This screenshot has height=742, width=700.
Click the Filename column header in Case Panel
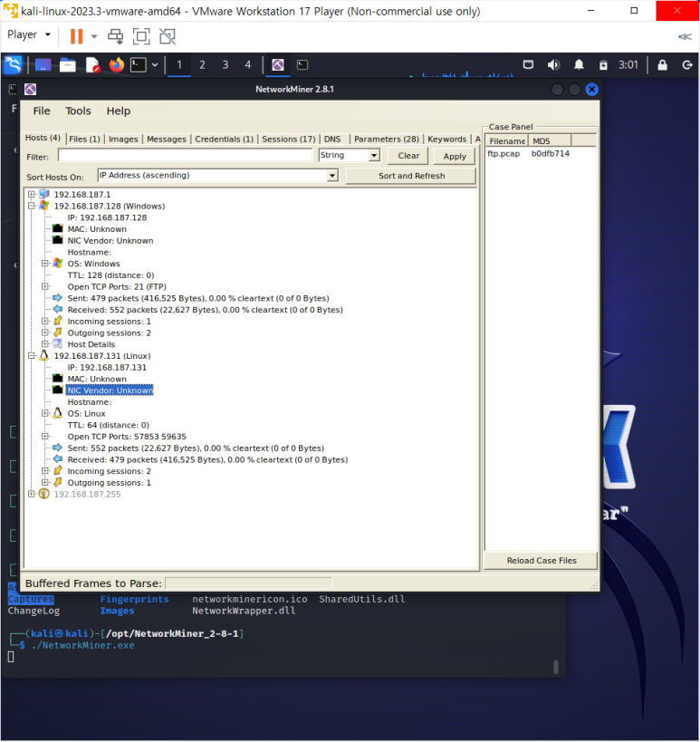(x=506, y=141)
